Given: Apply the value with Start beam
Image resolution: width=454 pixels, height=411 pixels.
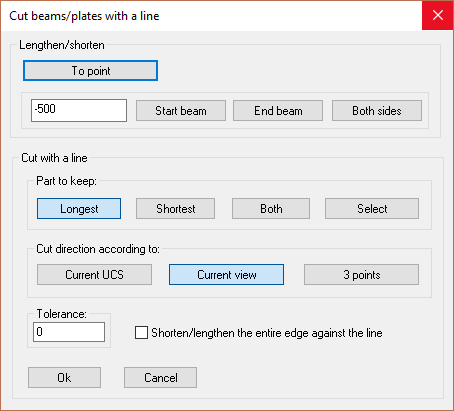Looking at the screenshot, I should click(x=181, y=111).
